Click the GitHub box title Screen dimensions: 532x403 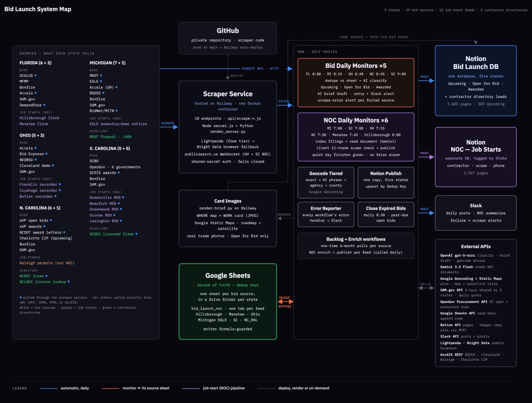coord(228,30)
